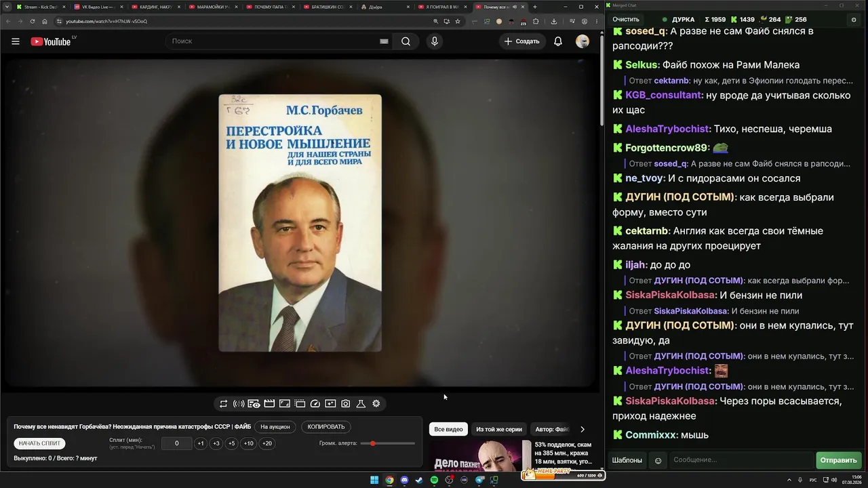Image resolution: width=868 pixels, height=488 pixels.
Task: Click the username SiskaPiskaKolbasa saying 'И бензин не пили'
Action: pos(670,296)
